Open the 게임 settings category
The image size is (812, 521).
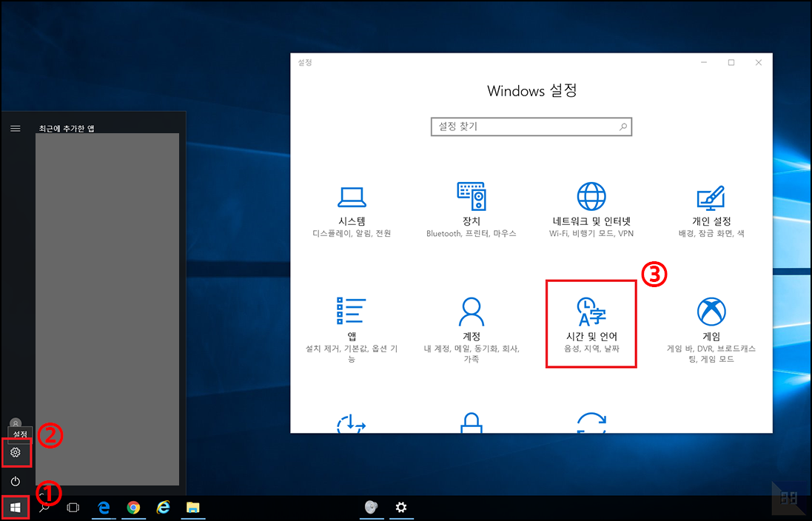[x=711, y=329]
